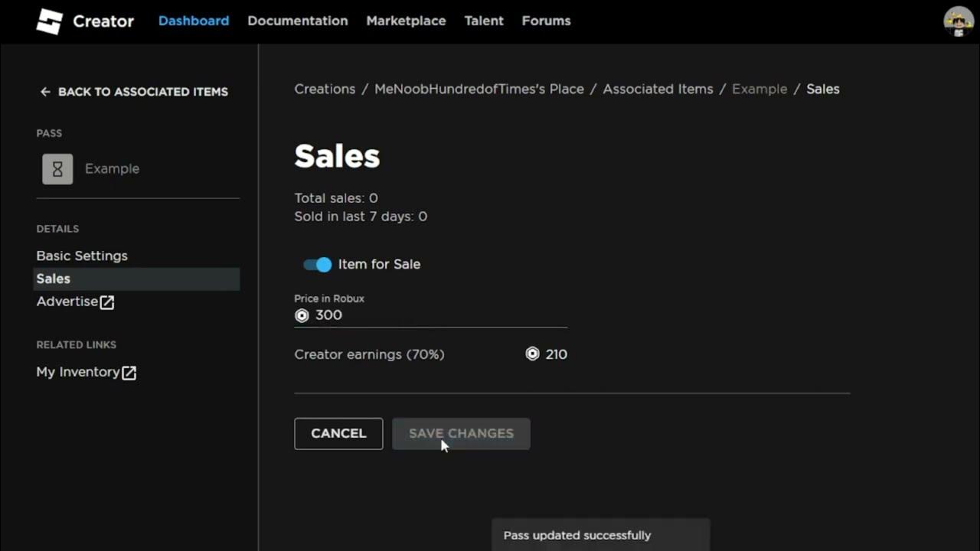Open the Marketplace tab
The image size is (980, 551).
tap(406, 21)
